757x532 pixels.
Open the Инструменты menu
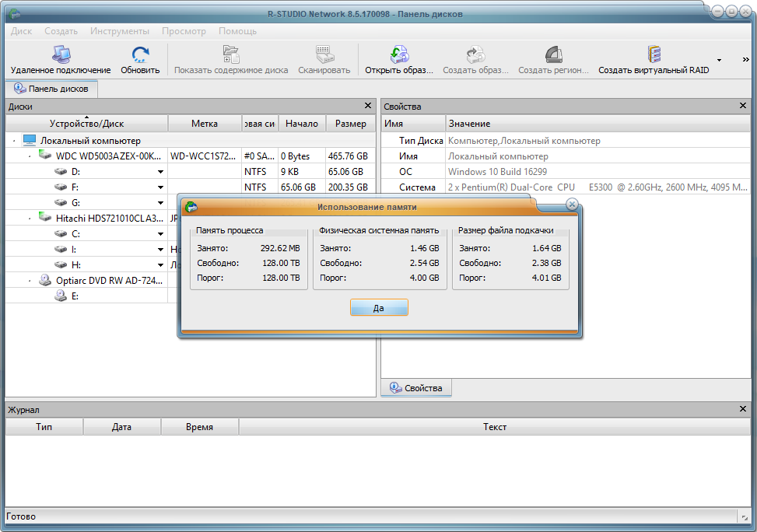coord(120,31)
